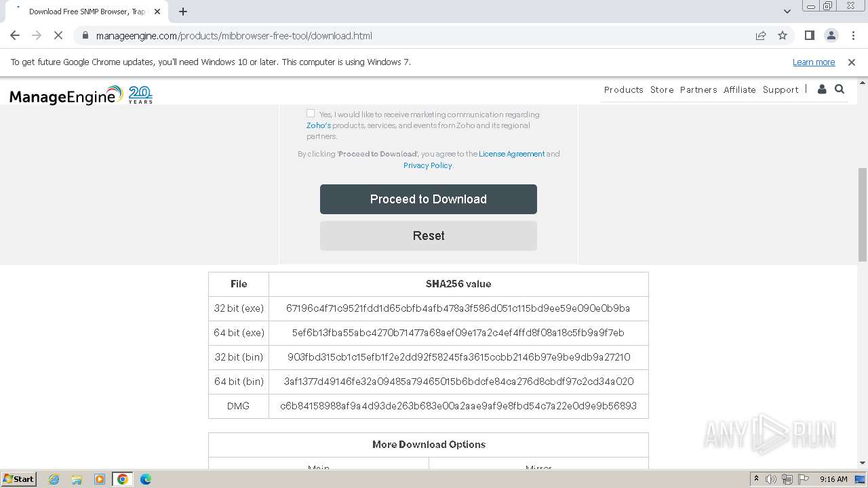Image resolution: width=868 pixels, height=488 pixels.
Task: Select the 32 bit (exe) SHA256 hash
Action: 458,308
